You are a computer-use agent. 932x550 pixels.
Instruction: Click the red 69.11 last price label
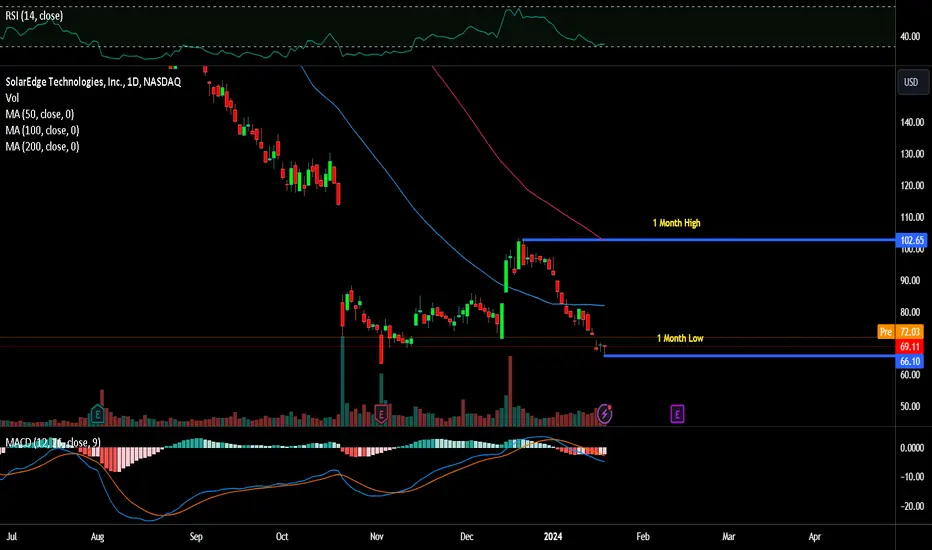[910, 346]
